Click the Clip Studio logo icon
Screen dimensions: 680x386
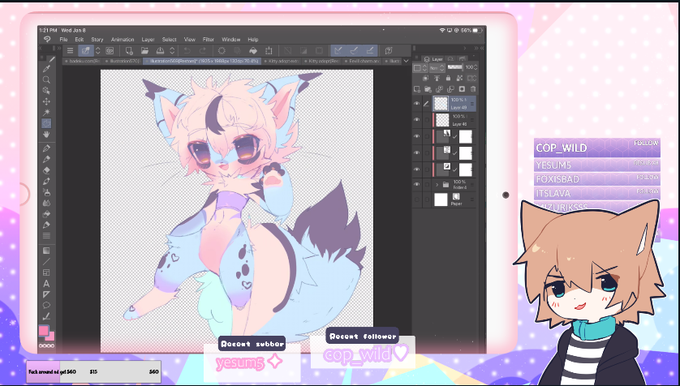point(47,39)
